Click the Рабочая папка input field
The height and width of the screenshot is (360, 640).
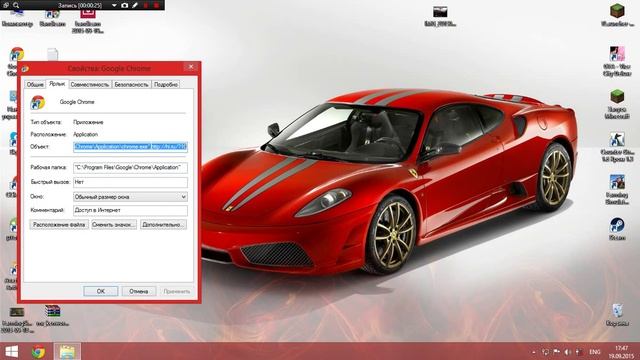pos(130,167)
